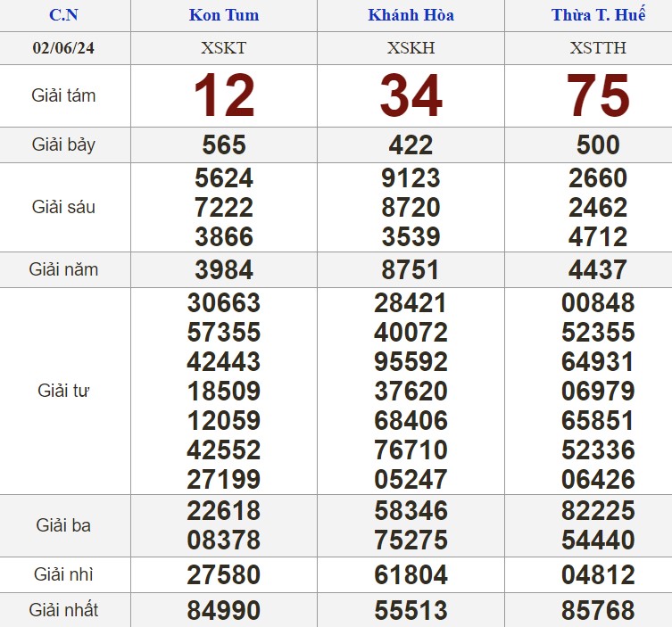This screenshot has width=672, height=627.
Task: Click Kon Tum Giải năm number 3984
Action: [x=224, y=269]
